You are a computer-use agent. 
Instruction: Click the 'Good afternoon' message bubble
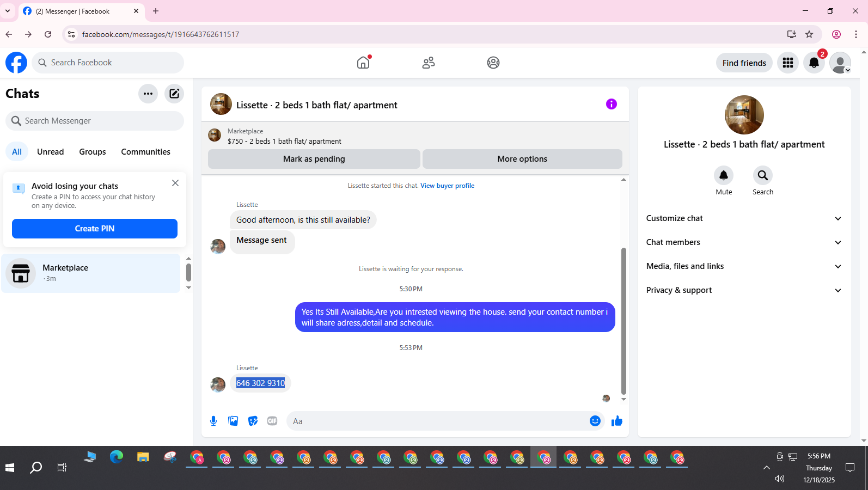pos(303,220)
